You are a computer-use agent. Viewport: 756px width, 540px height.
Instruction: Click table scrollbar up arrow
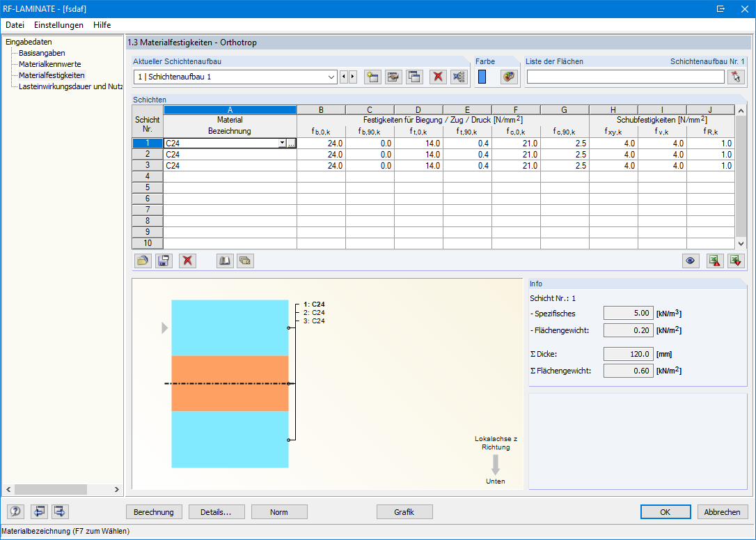click(x=741, y=111)
